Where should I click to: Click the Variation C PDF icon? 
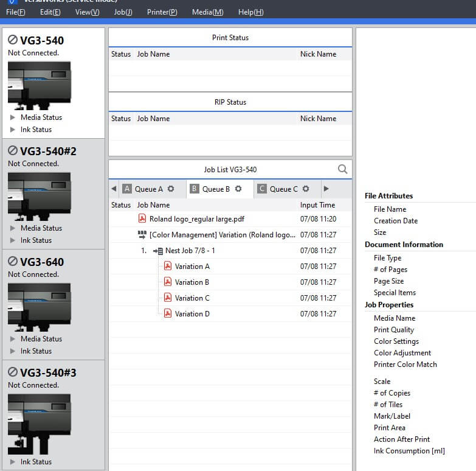(x=168, y=298)
